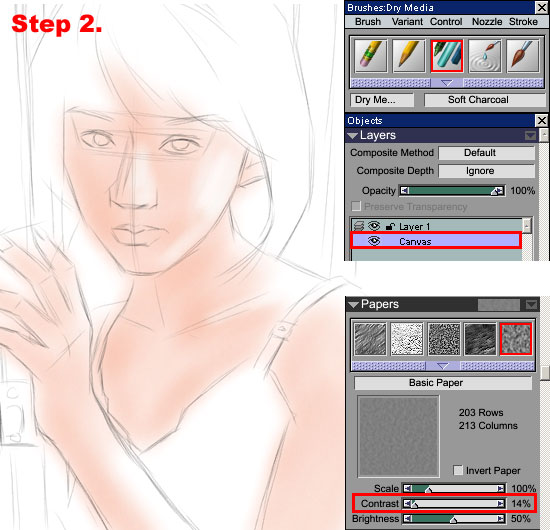The height and width of the screenshot is (530, 550).
Task: Choose the Dry Media crayons brush
Action: [447, 56]
